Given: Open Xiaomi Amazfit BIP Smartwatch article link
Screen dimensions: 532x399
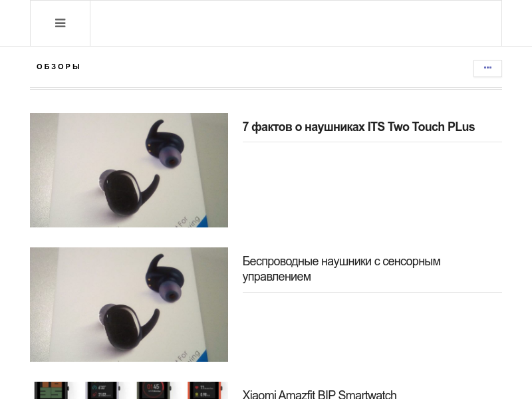Looking at the screenshot, I should (x=319, y=394).
